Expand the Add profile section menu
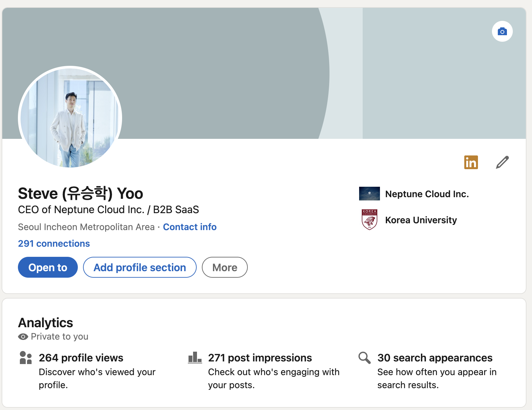The height and width of the screenshot is (410, 532). coord(140,267)
